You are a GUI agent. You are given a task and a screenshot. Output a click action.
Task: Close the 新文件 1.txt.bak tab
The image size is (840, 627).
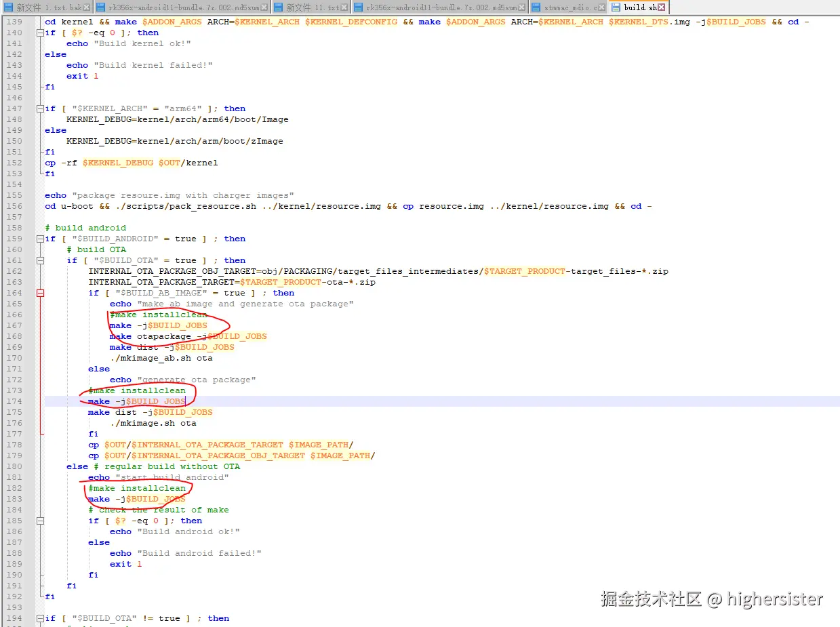click(x=87, y=7)
